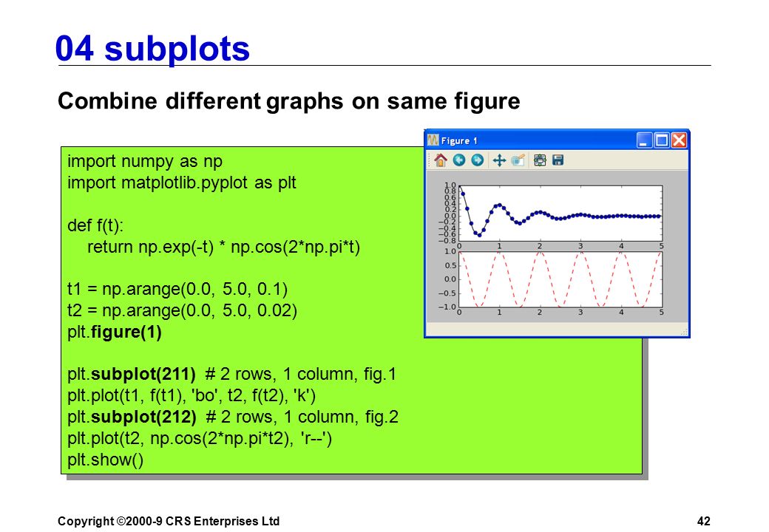Viewport: 769px width, 532px height.
Task: Click the 'return np.exp(-t)' code line
Action: [223, 247]
